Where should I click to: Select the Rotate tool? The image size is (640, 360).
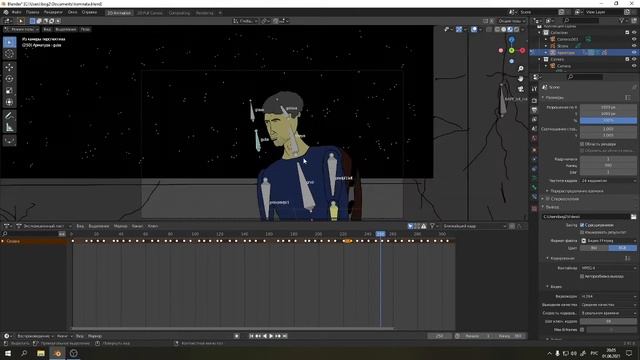coord(9,79)
